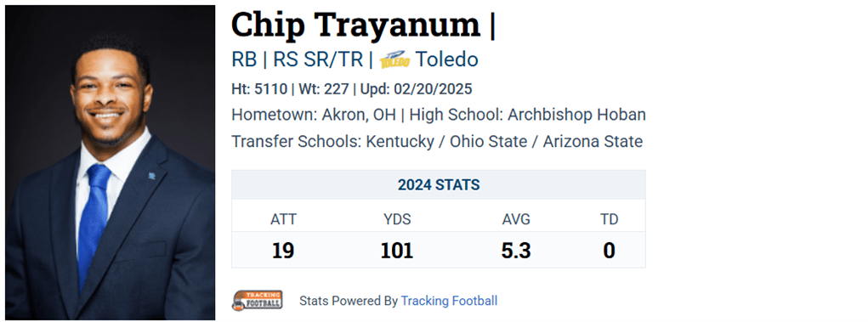Screen dimensions: 868x322
Task: Click the Stats Powered By text
Action: 349,301
